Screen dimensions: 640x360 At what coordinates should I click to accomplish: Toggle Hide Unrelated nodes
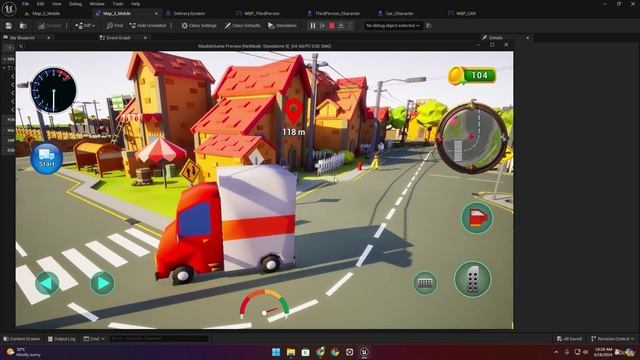tap(147, 26)
